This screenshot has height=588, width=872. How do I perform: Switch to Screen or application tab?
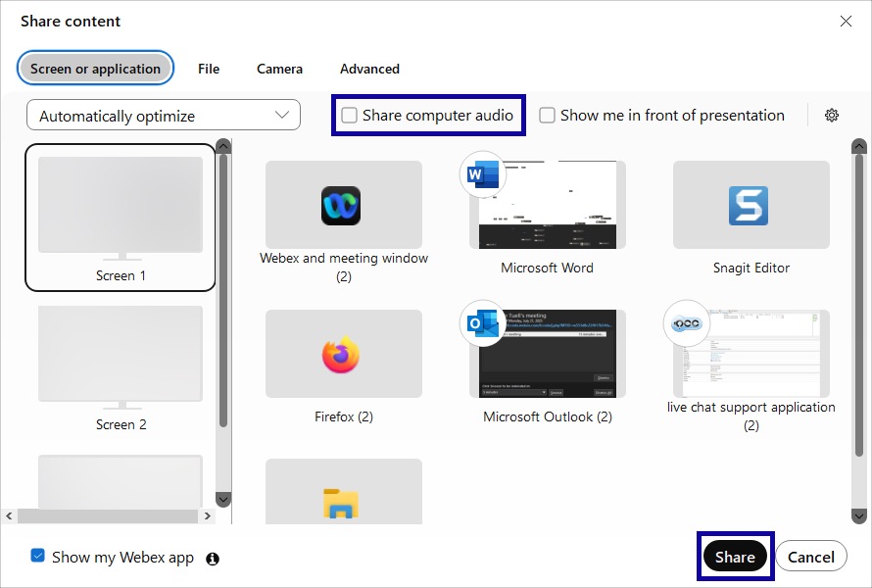click(95, 69)
